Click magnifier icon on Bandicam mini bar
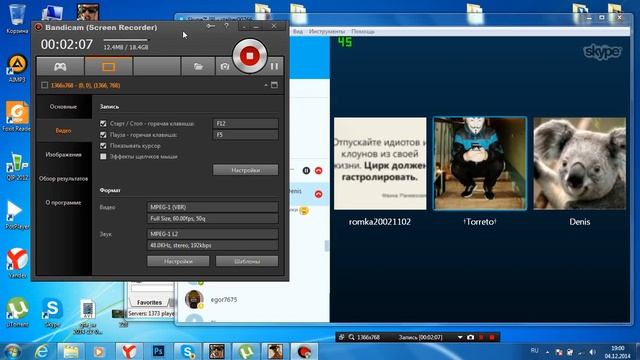The width and height of the screenshot is (640, 360). [x=351, y=338]
